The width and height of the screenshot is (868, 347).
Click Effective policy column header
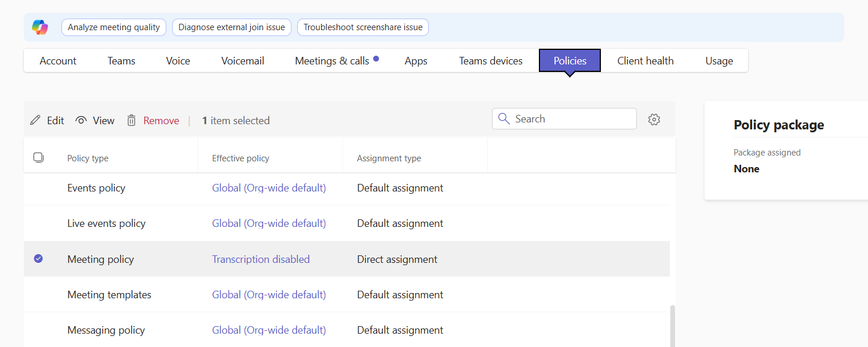pos(240,158)
